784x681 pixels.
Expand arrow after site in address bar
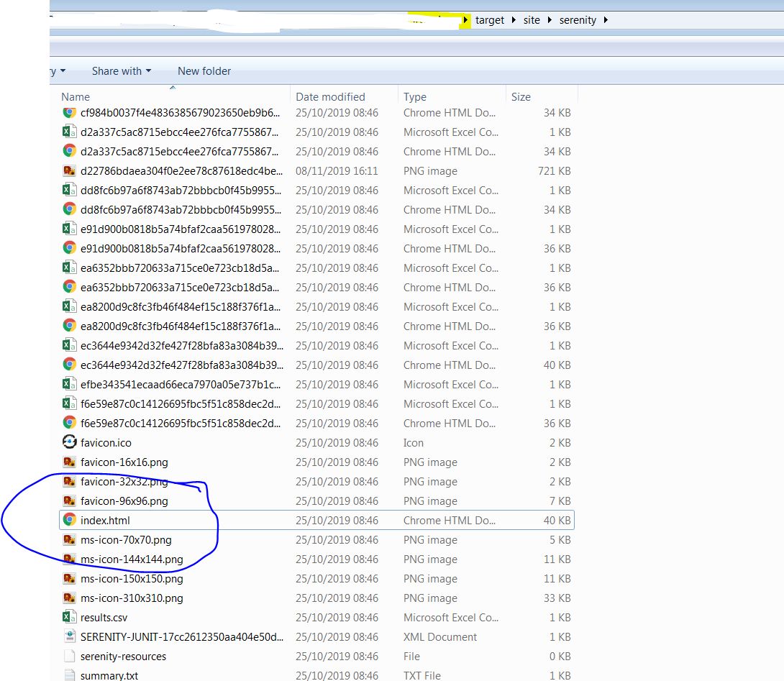(x=550, y=20)
